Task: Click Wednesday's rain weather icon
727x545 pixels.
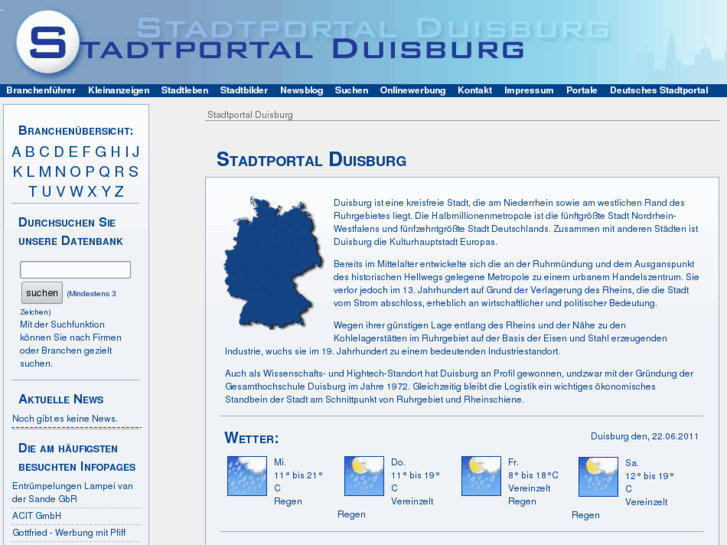Action: pyautogui.click(x=247, y=476)
